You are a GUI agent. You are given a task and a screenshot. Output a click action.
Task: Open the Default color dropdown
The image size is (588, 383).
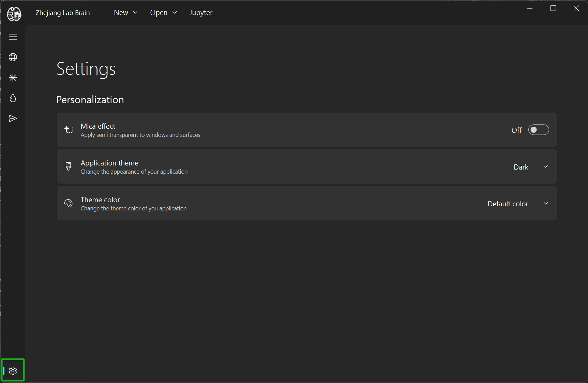click(518, 204)
